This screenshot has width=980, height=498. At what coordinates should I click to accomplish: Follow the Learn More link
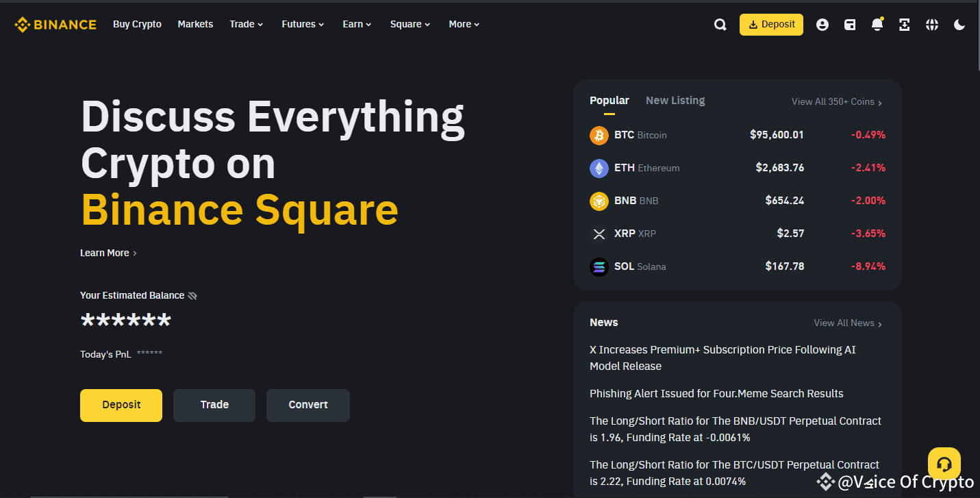point(108,253)
